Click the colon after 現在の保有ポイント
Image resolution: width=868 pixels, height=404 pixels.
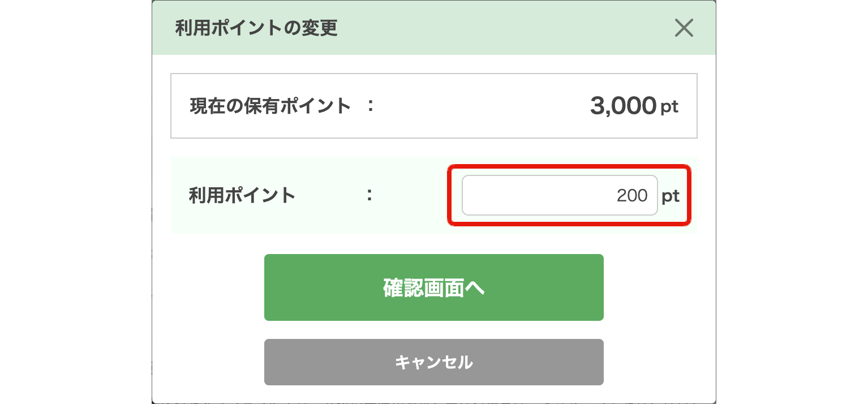tap(370, 105)
